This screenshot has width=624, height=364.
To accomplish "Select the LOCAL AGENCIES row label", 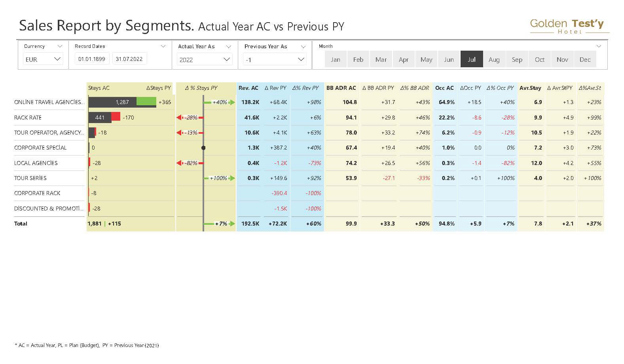I will pyautogui.click(x=36, y=163).
